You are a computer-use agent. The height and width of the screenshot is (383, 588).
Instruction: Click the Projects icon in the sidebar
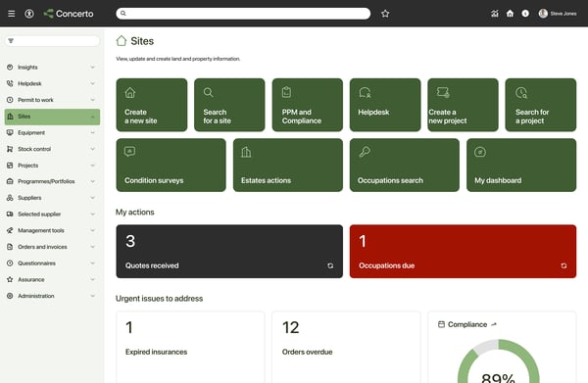10,166
